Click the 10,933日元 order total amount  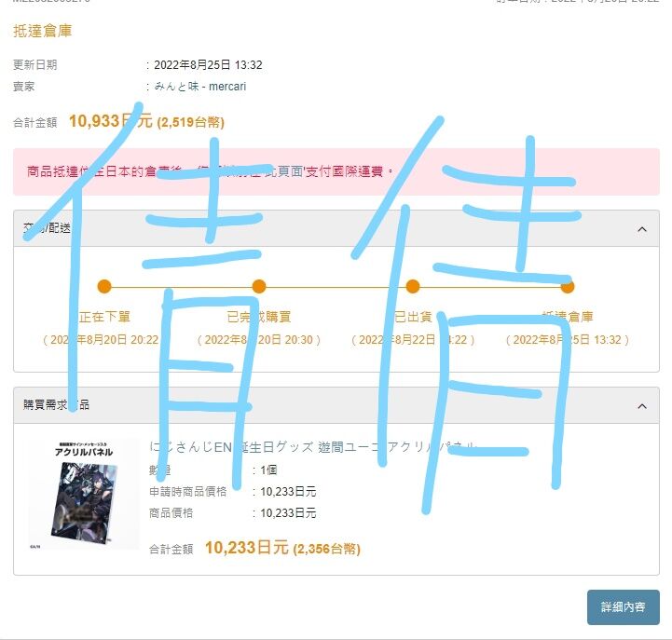[111, 121]
